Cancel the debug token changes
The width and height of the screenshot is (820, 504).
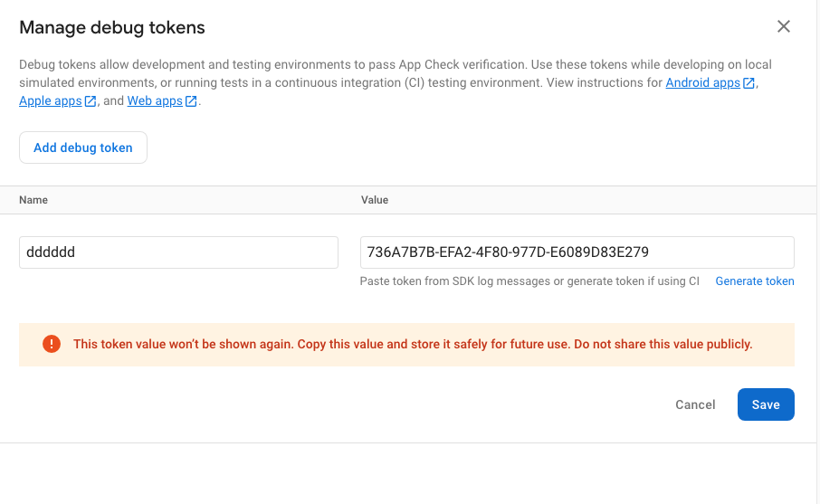(x=695, y=404)
